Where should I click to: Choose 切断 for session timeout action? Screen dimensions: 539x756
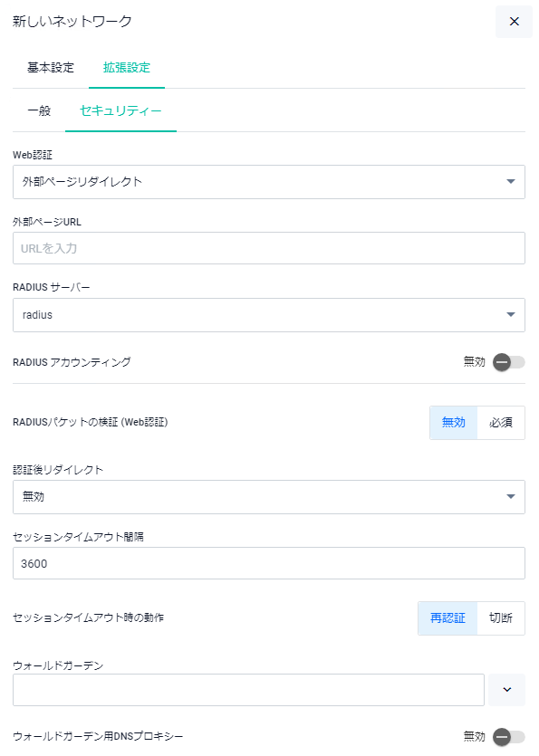point(501,618)
